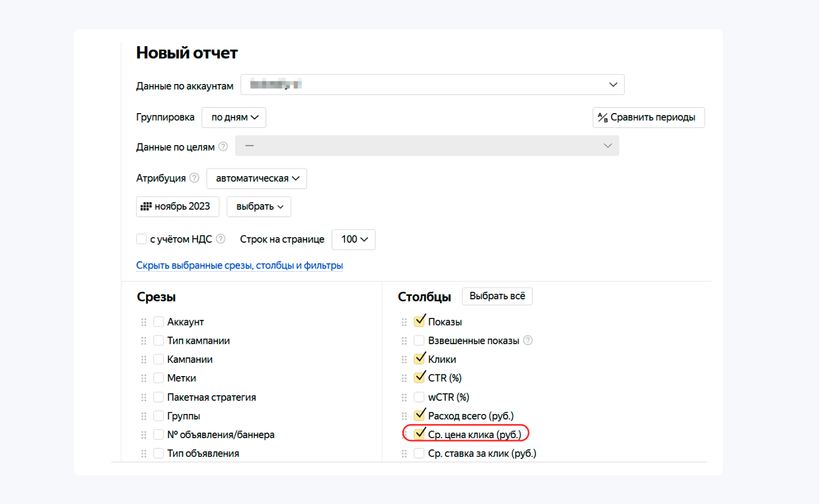Click the Сравнить периоды button
Screen dimensions: 819x504
(649, 117)
